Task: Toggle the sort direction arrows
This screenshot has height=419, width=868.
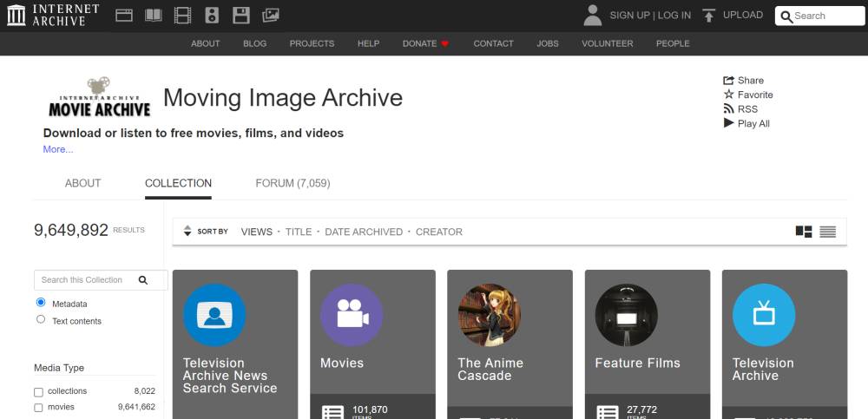Action: (x=187, y=231)
